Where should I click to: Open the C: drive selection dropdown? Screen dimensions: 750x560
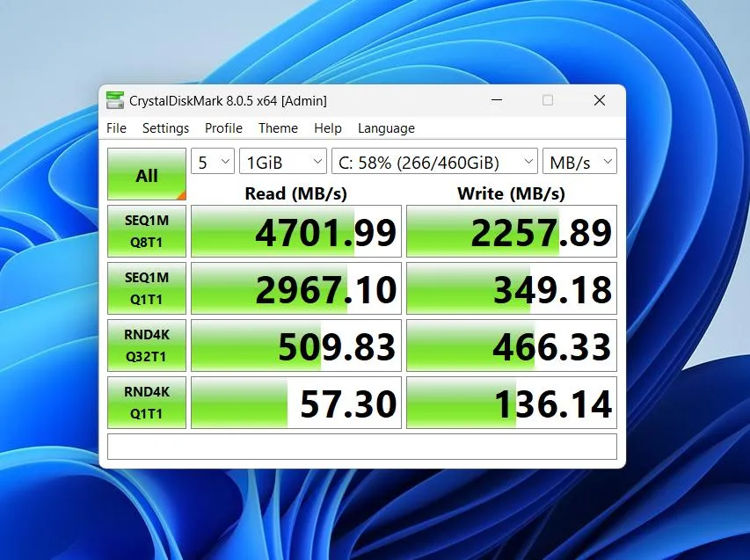click(x=435, y=161)
